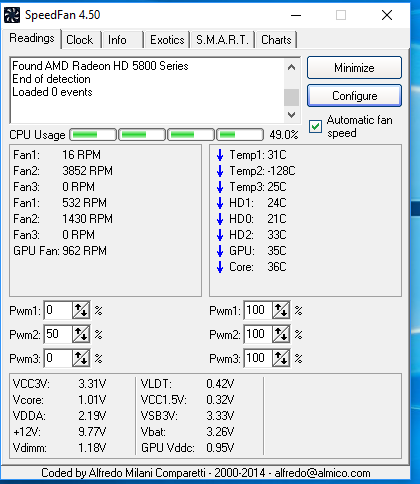
Task: Click the down arrow icon beside Core temperature
Action: (x=220, y=267)
